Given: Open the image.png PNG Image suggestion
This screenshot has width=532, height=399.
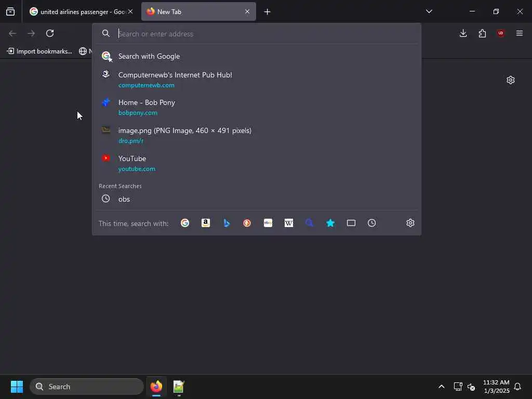Looking at the screenshot, I should (257, 135).
